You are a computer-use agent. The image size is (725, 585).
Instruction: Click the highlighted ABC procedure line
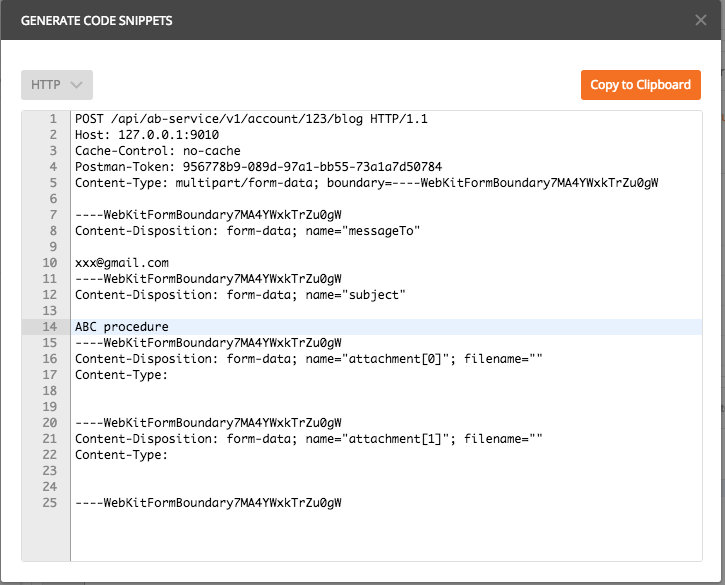click(x=121, y=327)
